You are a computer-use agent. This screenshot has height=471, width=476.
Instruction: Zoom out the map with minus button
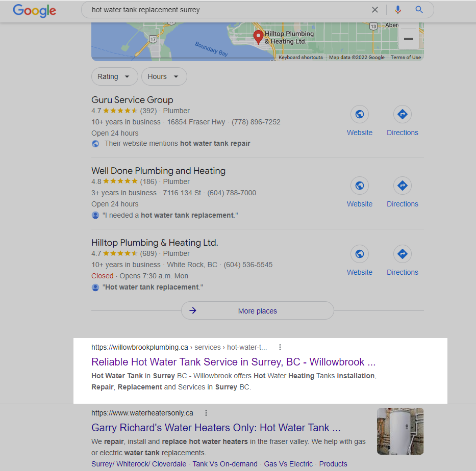[409, 39]
